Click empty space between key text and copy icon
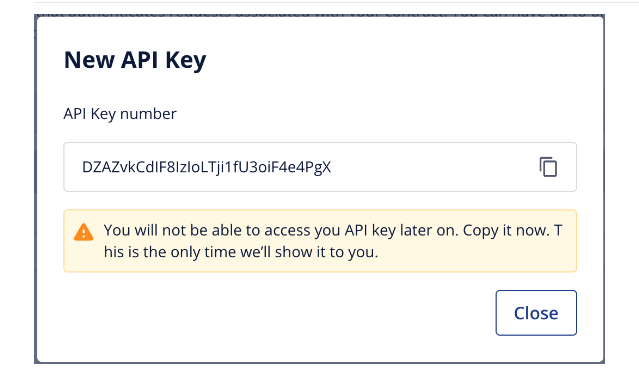 (x=432, y=167)
